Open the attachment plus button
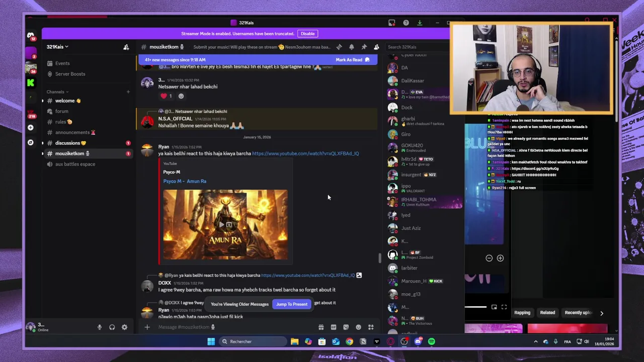 click(147, 327)
